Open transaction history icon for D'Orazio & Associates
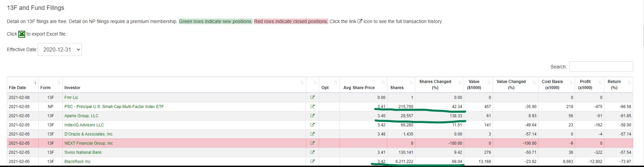 (312, 134)
